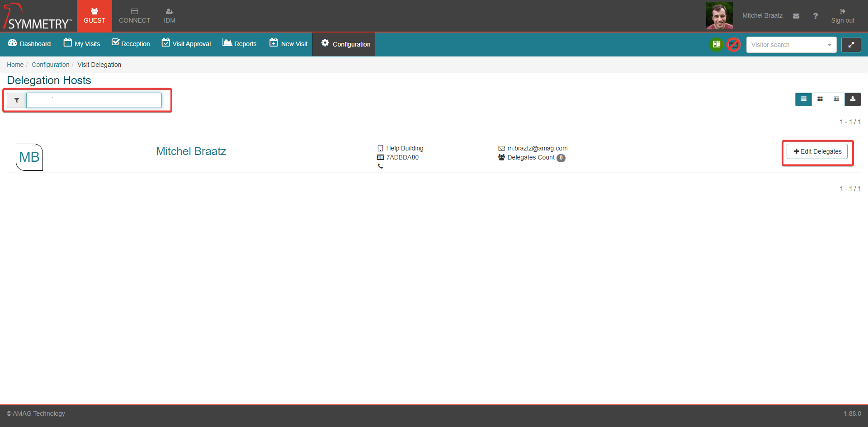Screen dimensions: 868x427
Task: Switch to the CONNECT module
Action: (x=134, y=16)
